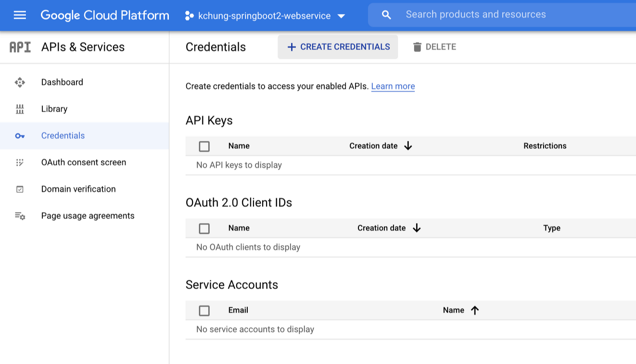Click 'No API keys to display' text
The image size is (636, 364).
[x=239, y=165]
